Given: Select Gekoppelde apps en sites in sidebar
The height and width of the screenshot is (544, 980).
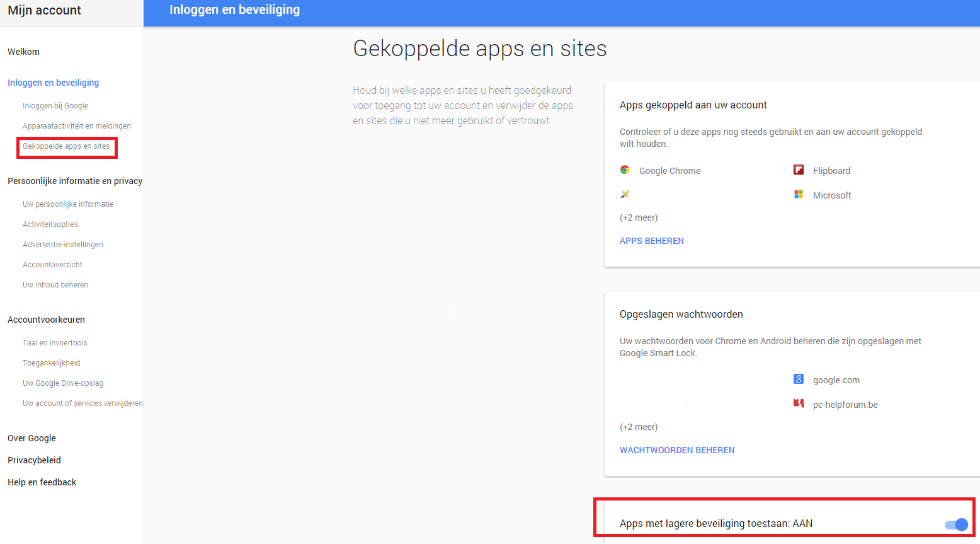Looking at the screenshot, I should click(66, 146).
